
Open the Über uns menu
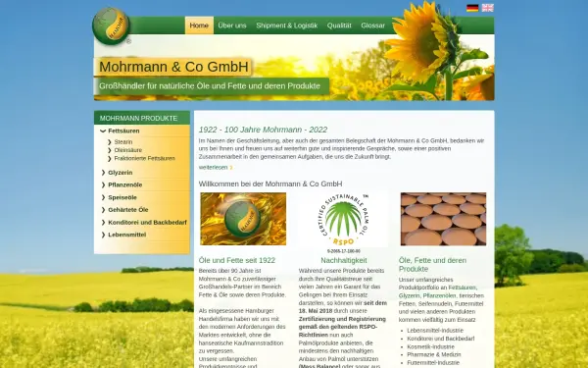point(232,26)
